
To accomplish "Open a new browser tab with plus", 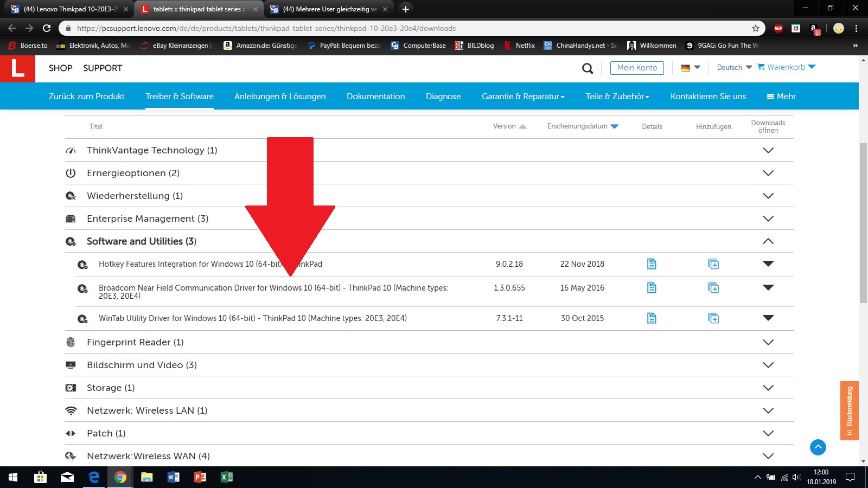I will click(406, 9).
